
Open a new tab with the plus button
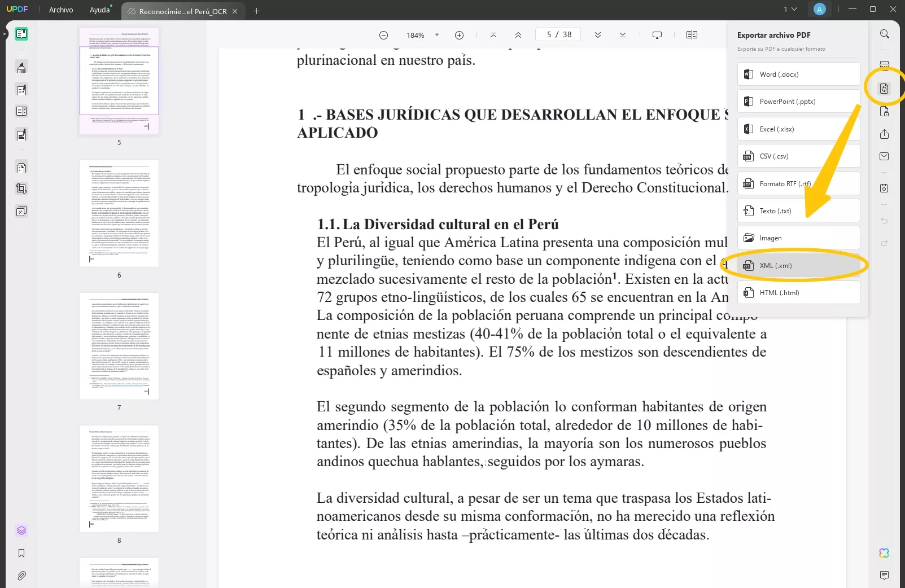257,11
